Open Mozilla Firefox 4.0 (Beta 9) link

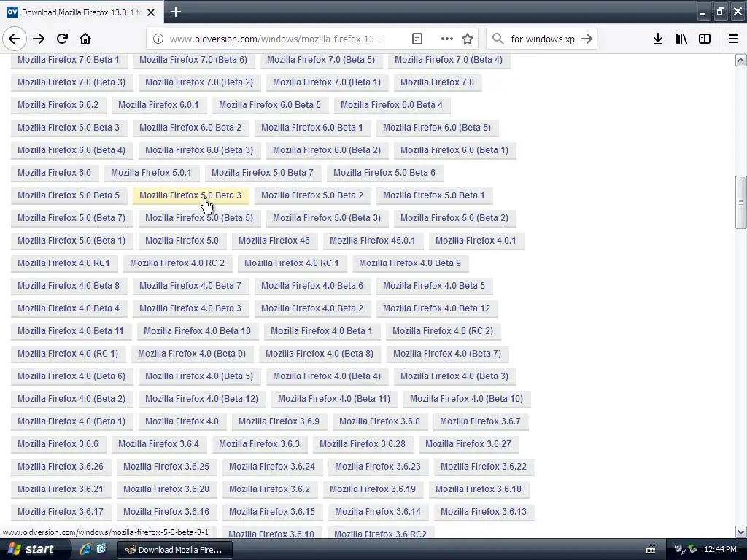pos(192,354)
